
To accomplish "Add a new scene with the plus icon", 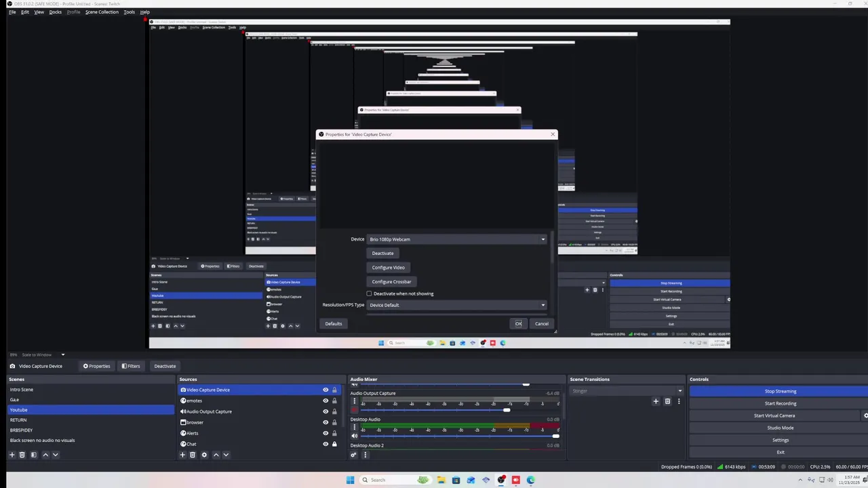I will pos(12,455).
